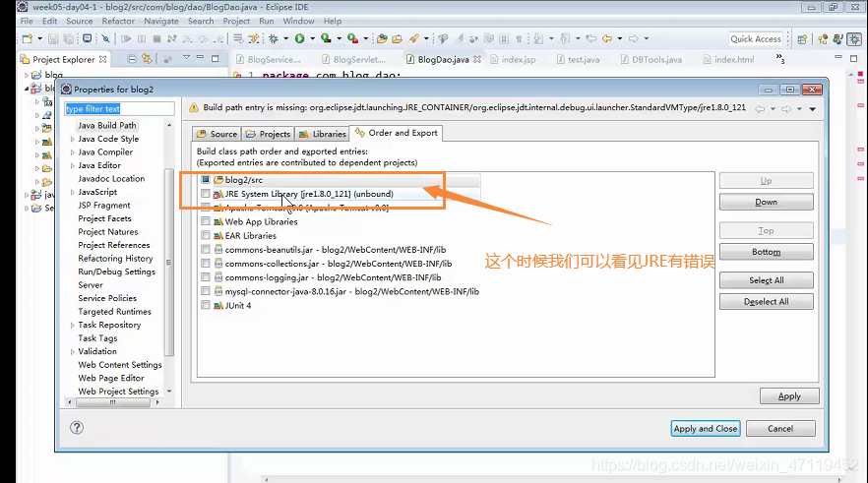Switch to Debug perspective icon
Viewport: 868px width, 483px height.
coord(854,39)
